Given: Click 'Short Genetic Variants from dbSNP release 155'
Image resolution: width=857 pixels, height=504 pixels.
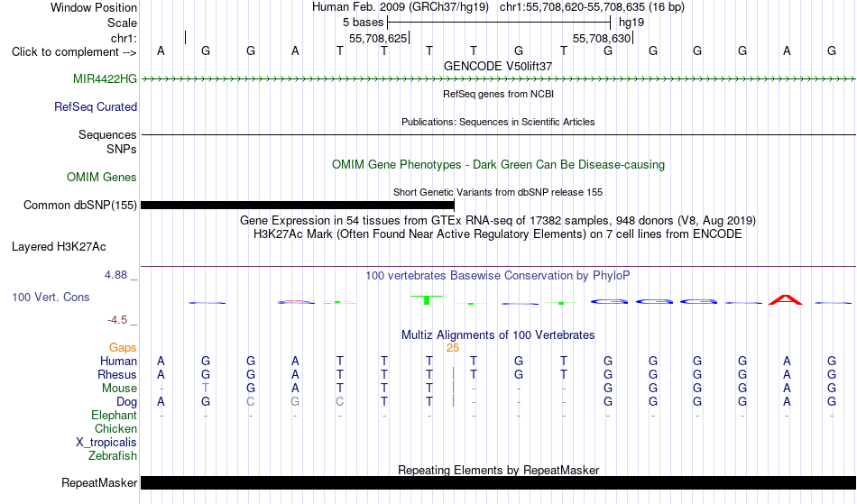Looking at the screenshot, I should click(498, 192).
